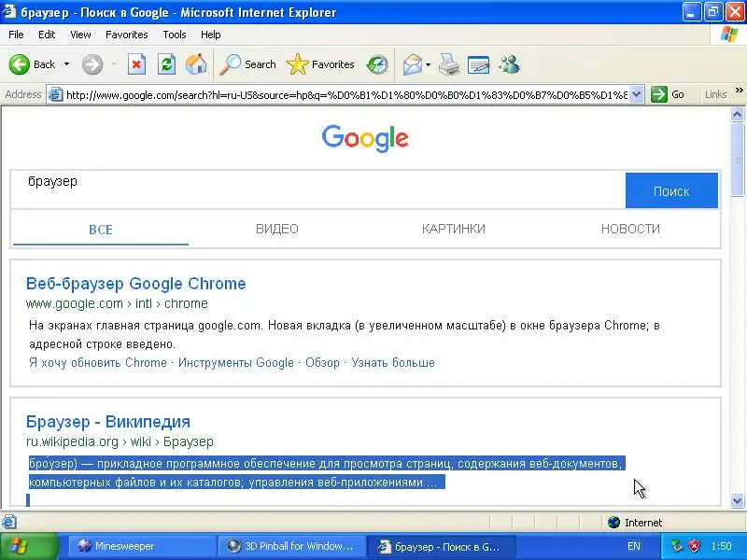
Task: Click the red security shield tray icon
Action: point(695,546)
